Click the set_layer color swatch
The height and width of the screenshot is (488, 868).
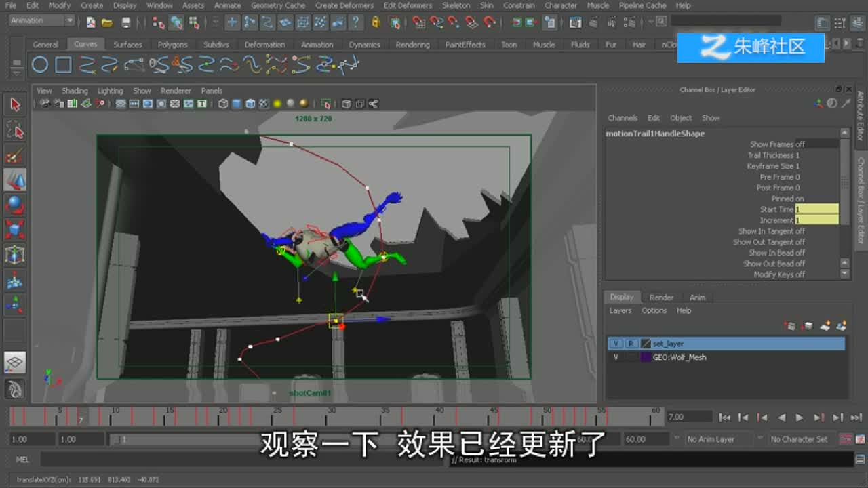[x=646, y=344]
